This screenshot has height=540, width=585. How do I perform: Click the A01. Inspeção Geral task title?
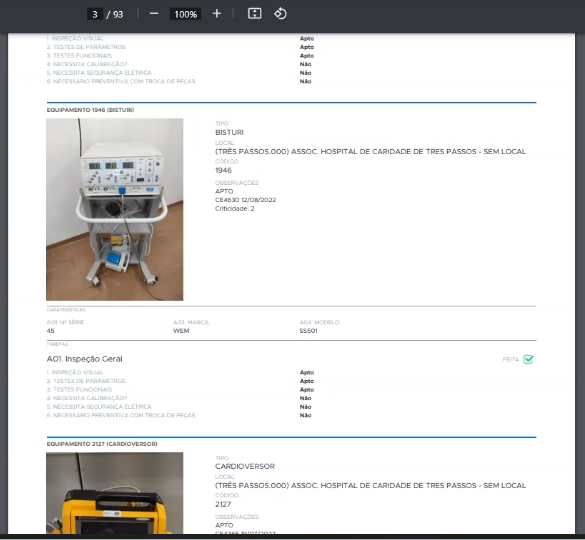(84, 359)
